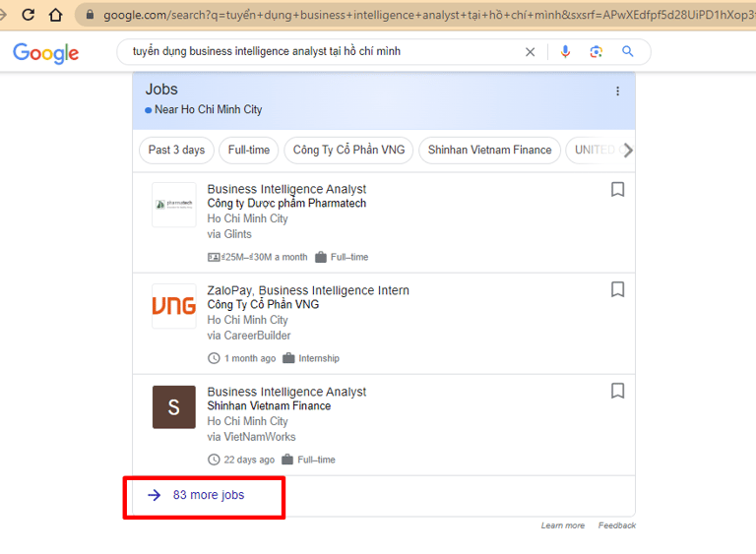Click Pharmatech company logo thumbnail

tap(174, 205)
